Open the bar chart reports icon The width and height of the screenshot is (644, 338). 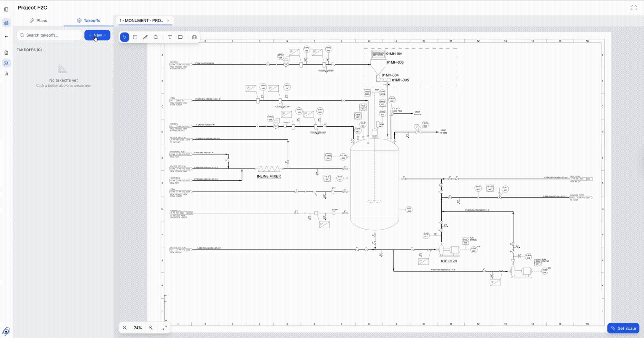click(6, 74)
